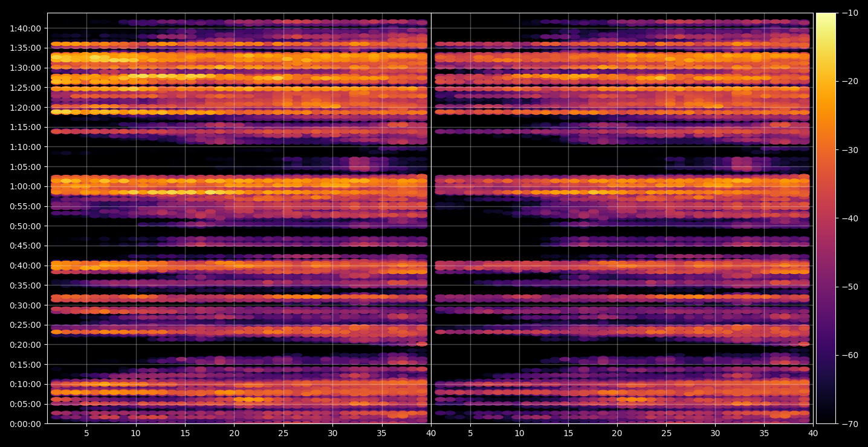Click the 1:20:00 y-axis label
Viewport: 868px width, 447px height.
(25, 108)
